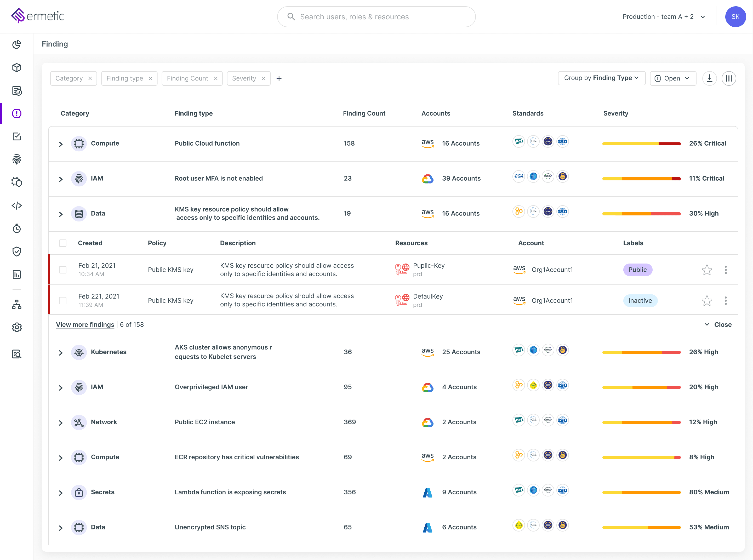Sort by the Finding type column header

tap(193, 113)
